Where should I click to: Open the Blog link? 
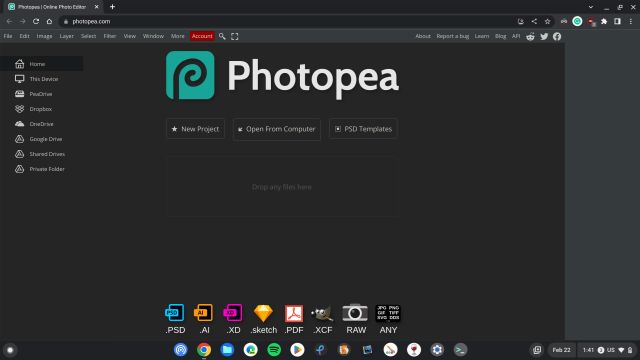click(501, 36)
